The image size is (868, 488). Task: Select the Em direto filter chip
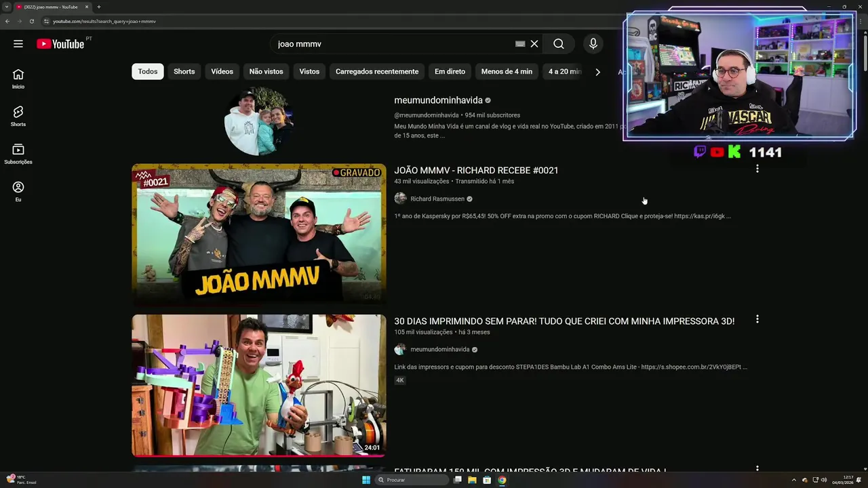pos(450,71)
